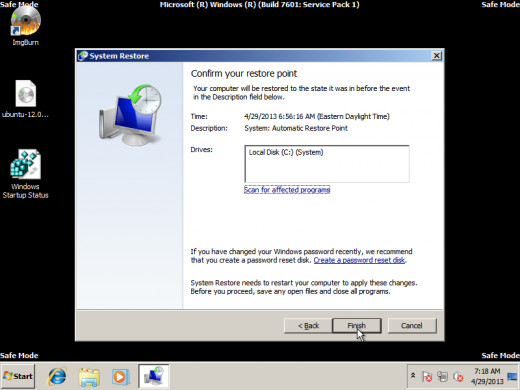
Task: Click System Restore title bar icon
Action: (83, 56)
